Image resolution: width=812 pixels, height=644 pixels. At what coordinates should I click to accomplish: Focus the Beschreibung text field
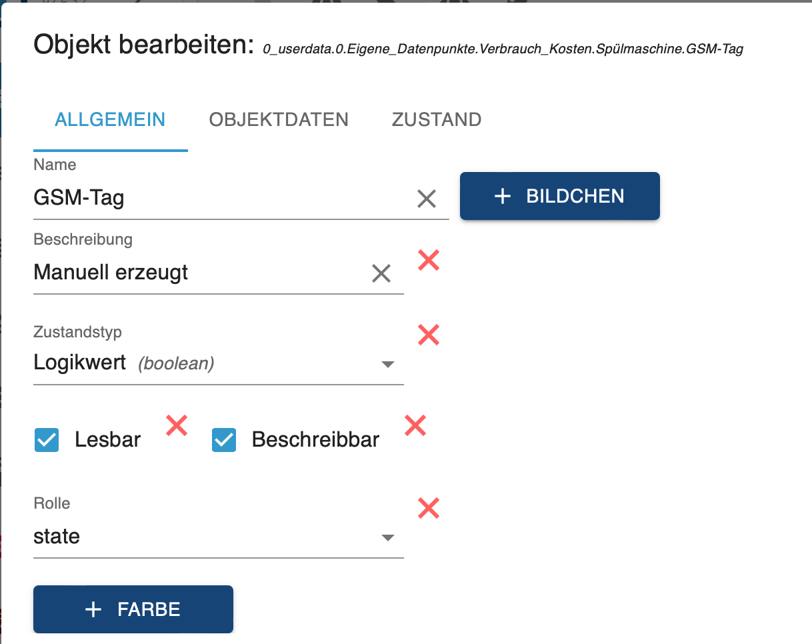[x=193, y=273]
